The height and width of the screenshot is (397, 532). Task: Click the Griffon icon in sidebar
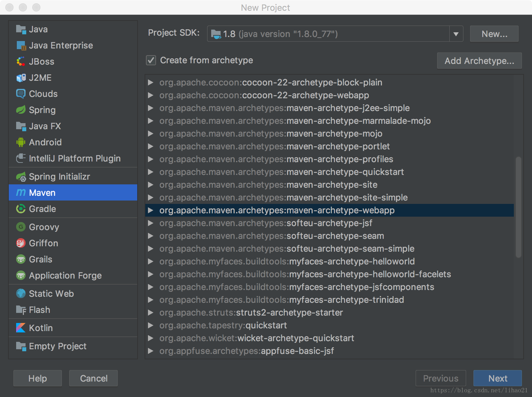pyautogui.click(x=21, y=243)
